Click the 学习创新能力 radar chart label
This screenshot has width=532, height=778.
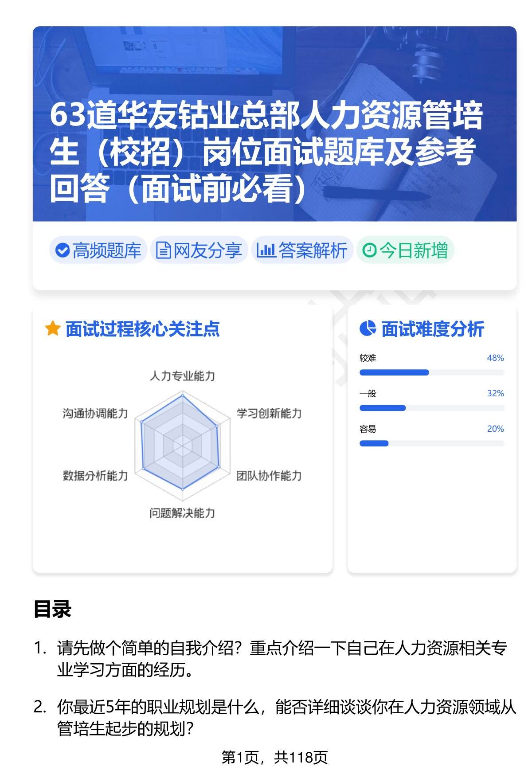coord(269,414)
